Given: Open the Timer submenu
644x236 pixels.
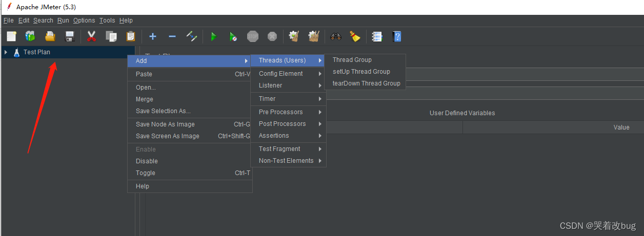Looking at the screenshot, I should click(x=288, y=99).
